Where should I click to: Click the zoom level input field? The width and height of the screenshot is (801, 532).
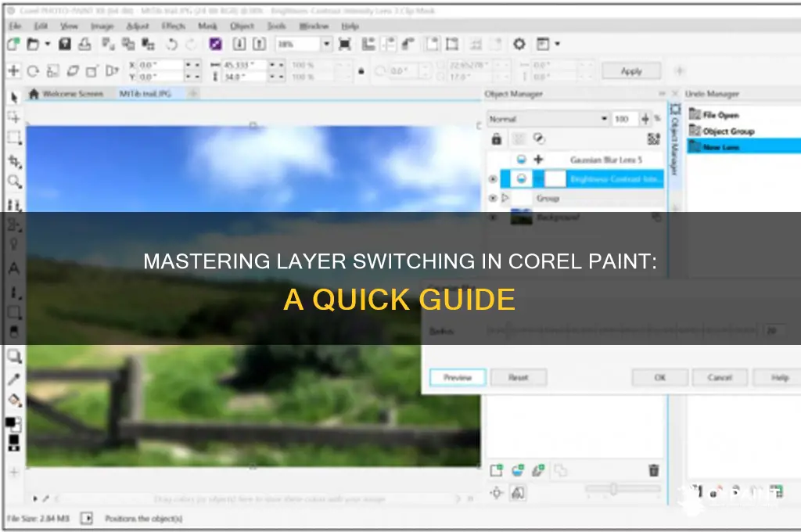(x=298, y=45)
